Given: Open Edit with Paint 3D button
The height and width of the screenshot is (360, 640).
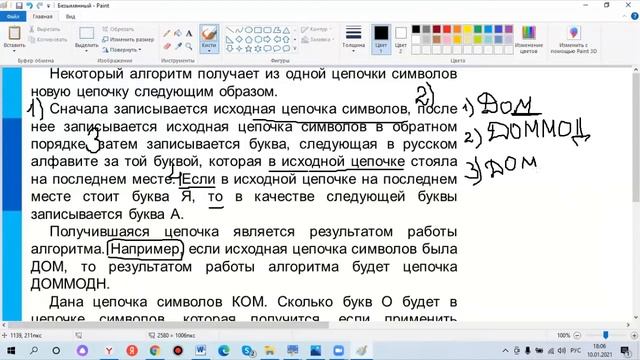Looking at the screenshot, I should pyautogui.click(x=573, y=40).
